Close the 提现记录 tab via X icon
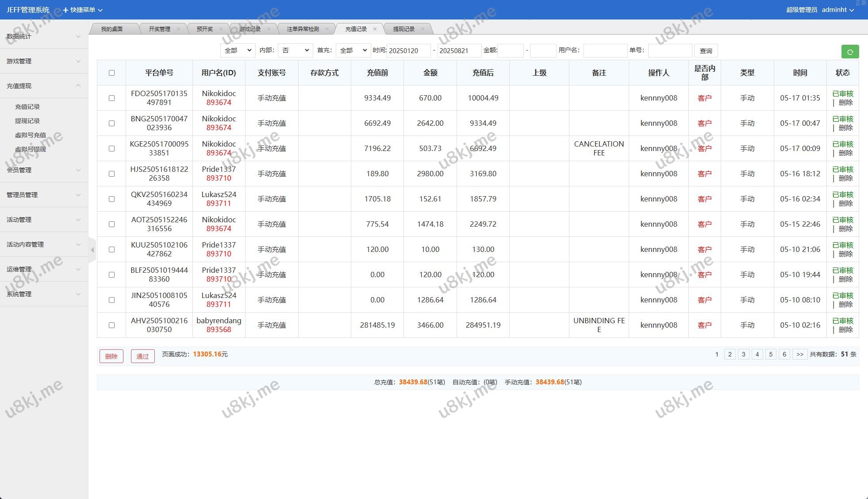Viewport: 868px width, 499px height. tap(422, 29)
